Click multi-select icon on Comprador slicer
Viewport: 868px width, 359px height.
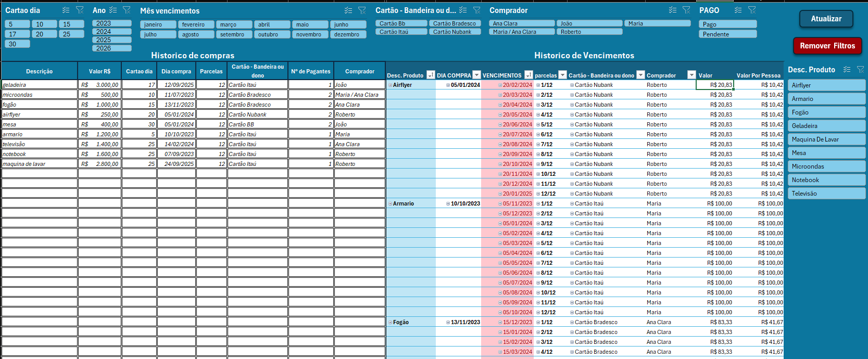(x=673, y=10)
